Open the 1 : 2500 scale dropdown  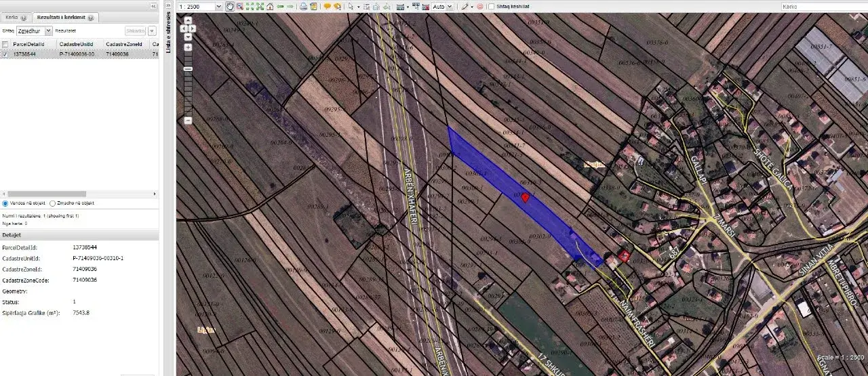pyautogui.click(x=218, y=6)
